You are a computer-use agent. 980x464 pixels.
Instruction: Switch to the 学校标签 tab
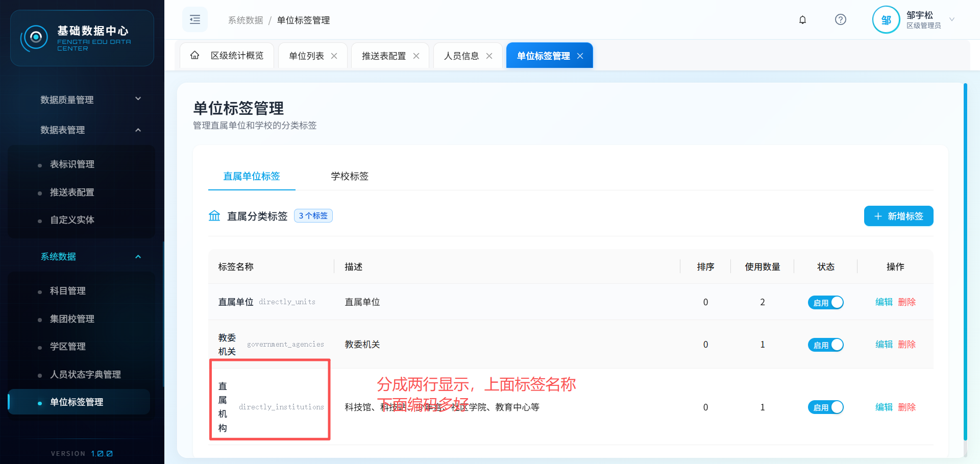350,177
